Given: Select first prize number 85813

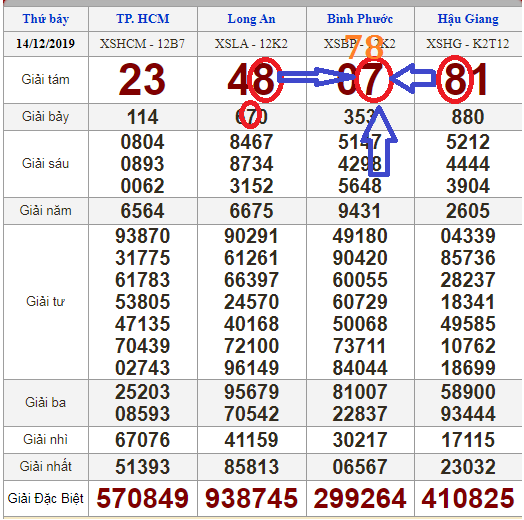Looking at the screenshot, I should pyautogui.click(x=251, y=467).
